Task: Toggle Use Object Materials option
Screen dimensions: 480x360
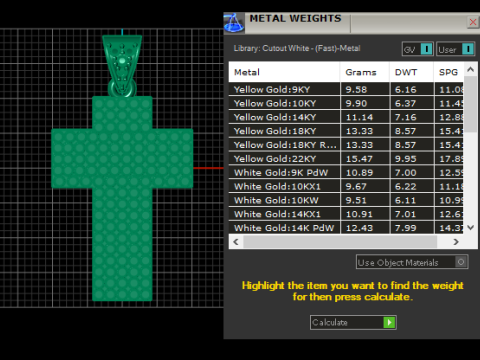Action: [412, 262]
